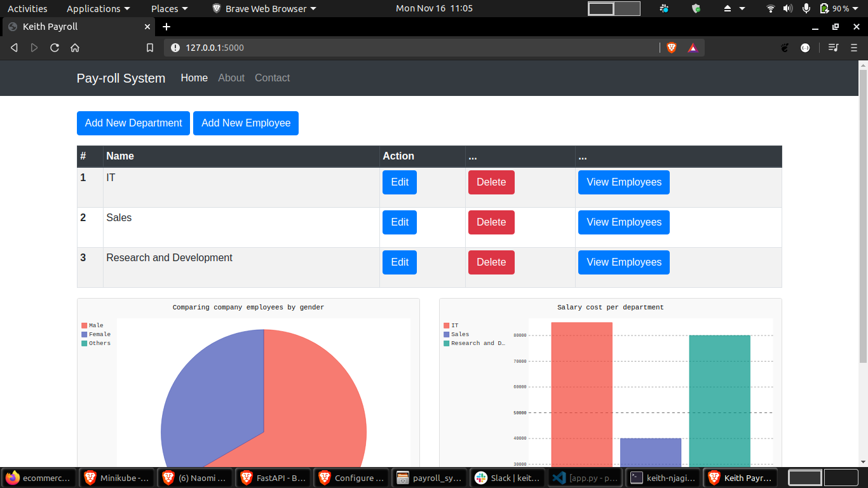The width and height of the screenshot is (868, 488).
Task: Click Add New Department button
Action: [x=133, y=123]
